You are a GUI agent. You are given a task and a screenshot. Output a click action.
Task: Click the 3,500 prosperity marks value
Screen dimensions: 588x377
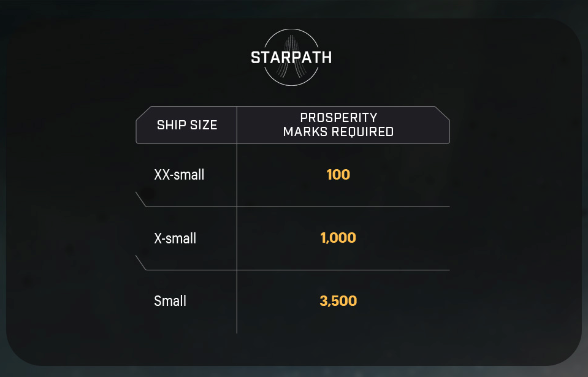click(338, 301)
